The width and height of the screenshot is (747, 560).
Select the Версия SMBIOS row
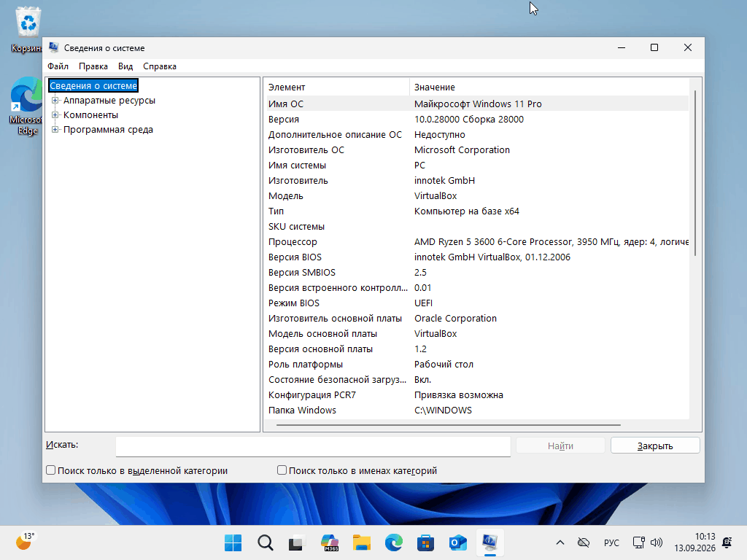coord(477,273)
